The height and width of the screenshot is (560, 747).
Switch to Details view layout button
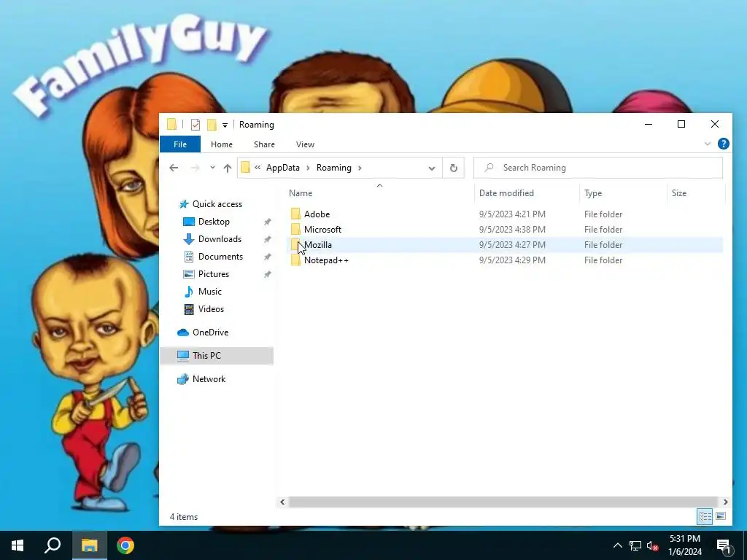[705, 516]
